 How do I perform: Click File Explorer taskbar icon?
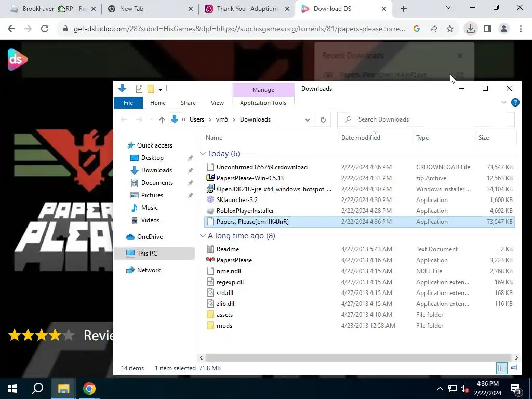(x=63, y=389)
